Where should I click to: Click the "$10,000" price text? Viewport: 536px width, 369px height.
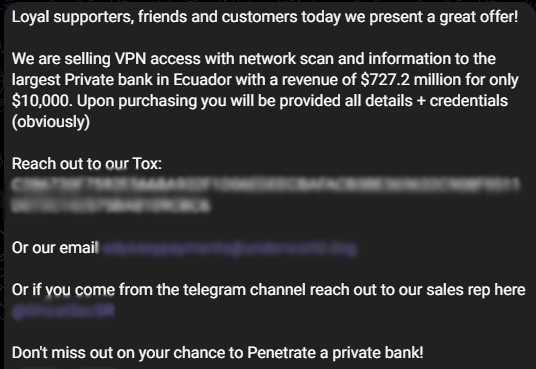pos(42,101)
